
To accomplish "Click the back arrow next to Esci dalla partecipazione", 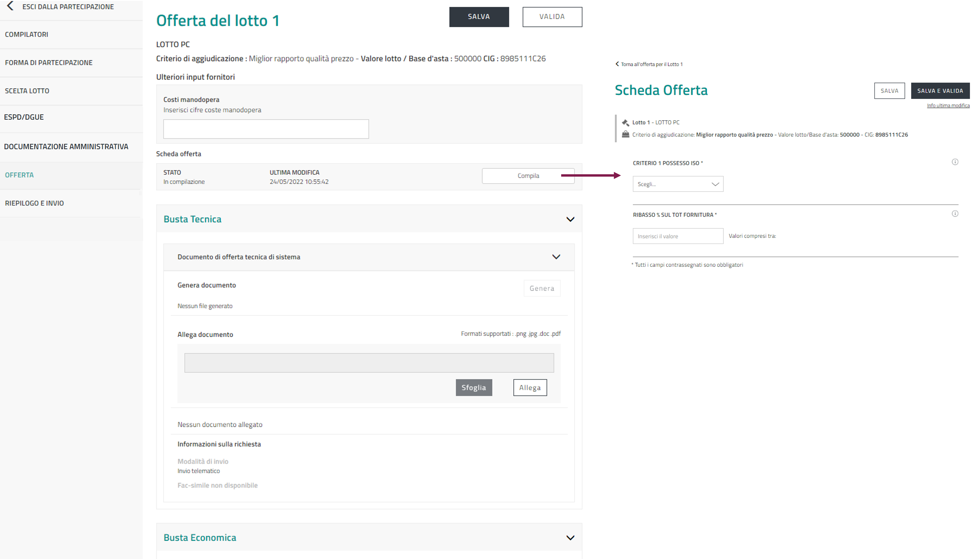I will pyautogui.click(x=10, y=6).
